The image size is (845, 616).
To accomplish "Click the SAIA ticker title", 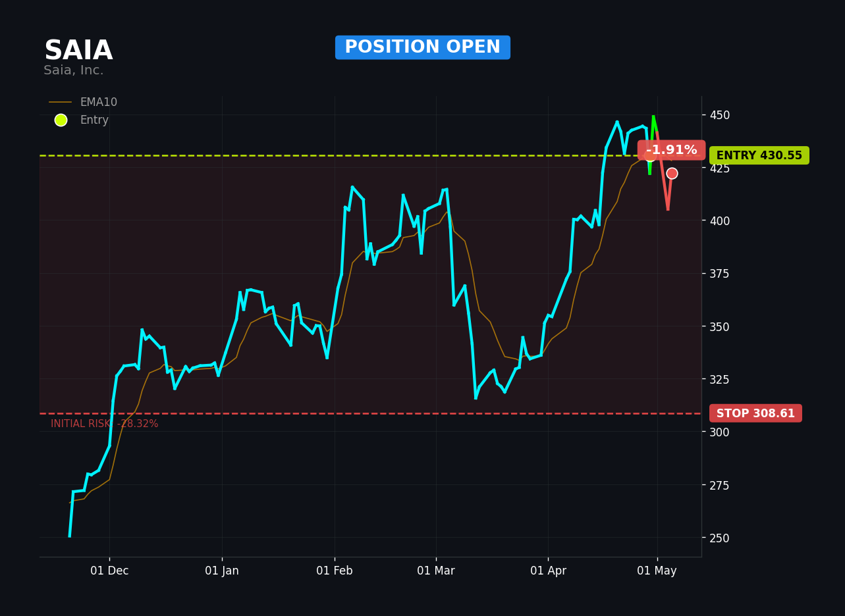I will pos(78,51).
